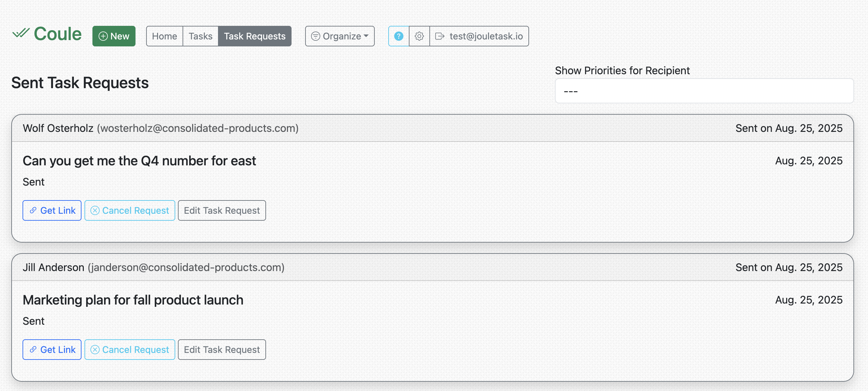Get Link for Marketing plan request
868x391 pixels.
tap(52, 350)
